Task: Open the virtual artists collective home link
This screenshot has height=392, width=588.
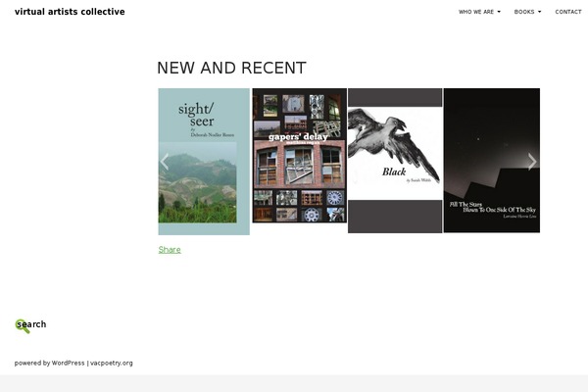Action: coord(70,12)
